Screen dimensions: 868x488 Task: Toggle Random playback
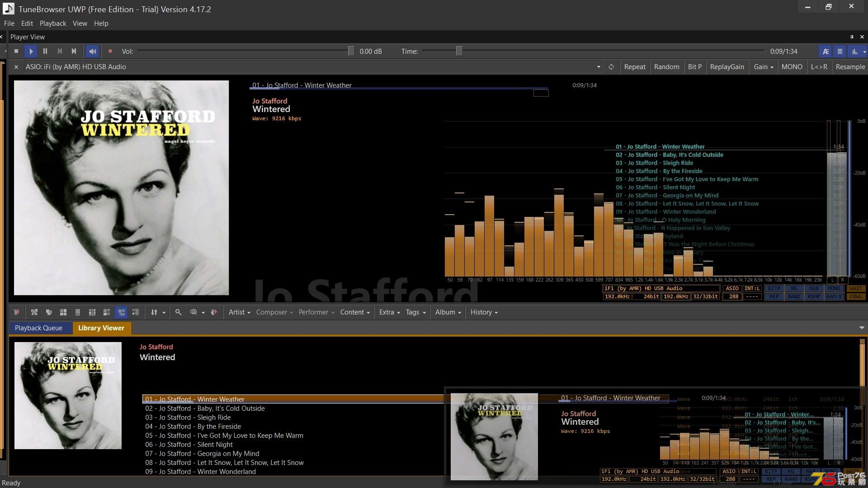(667, 67)
